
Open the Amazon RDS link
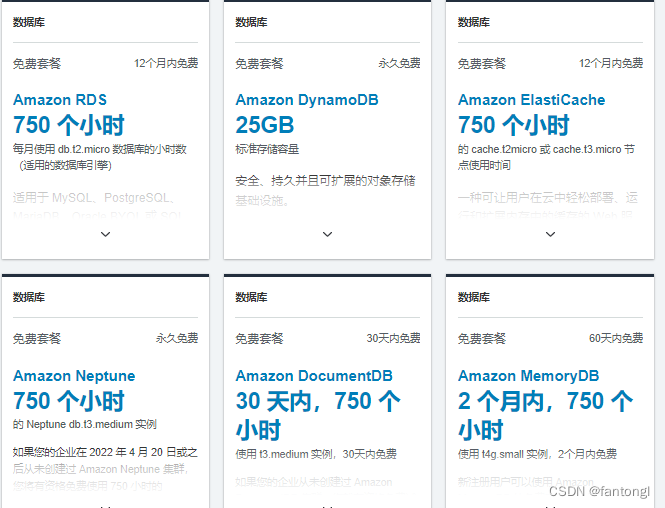(x=60, y=100)
